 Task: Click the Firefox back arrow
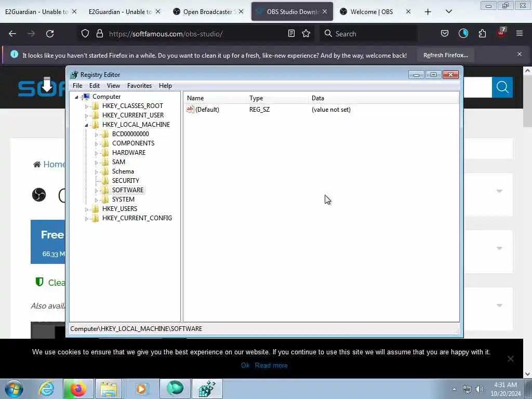tap(12, 34)
